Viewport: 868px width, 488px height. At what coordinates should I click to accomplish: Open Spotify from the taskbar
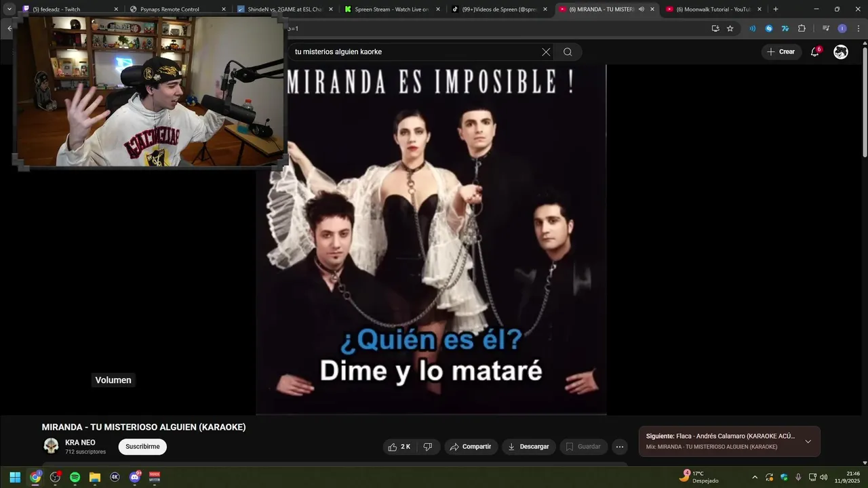(75, 477)
